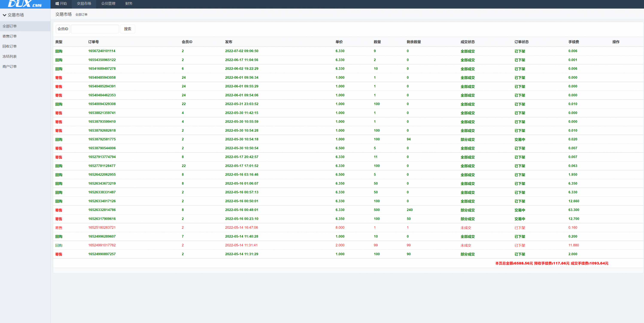
Task: Click the page totals summary text
Action: pos(551,263)
